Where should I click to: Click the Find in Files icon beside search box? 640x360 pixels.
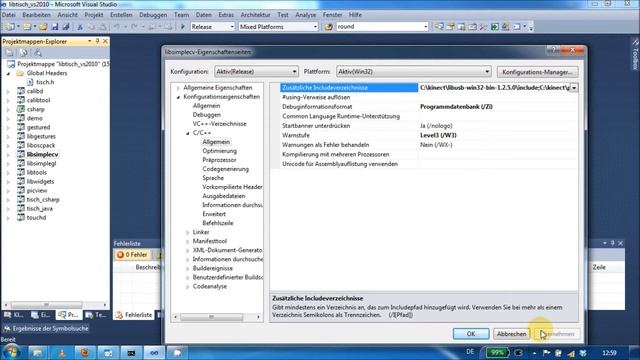point(329,27)
